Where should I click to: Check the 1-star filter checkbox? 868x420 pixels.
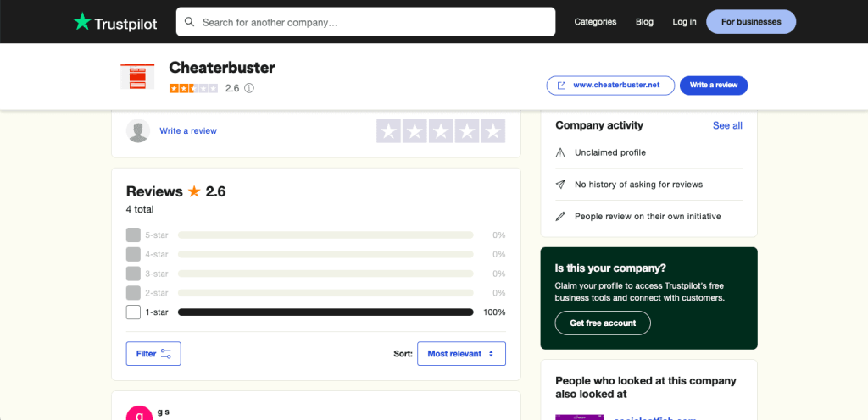pos(133,312)
